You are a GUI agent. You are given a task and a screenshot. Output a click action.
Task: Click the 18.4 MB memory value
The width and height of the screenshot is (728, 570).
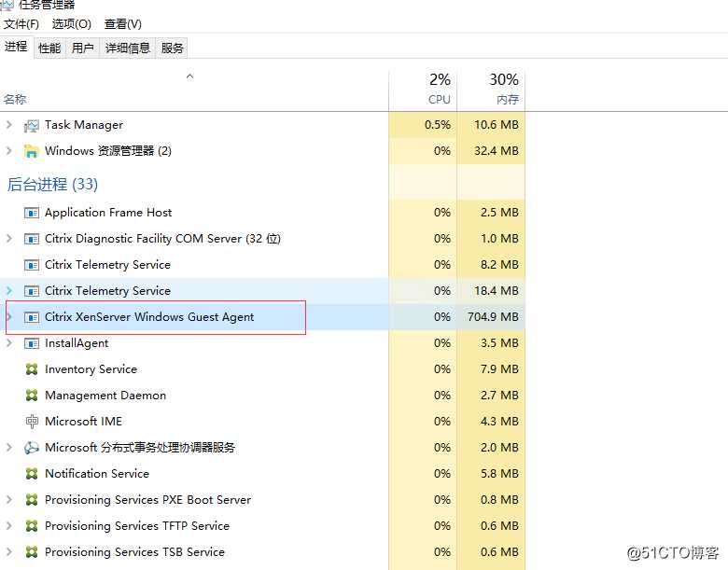point(497,291)
